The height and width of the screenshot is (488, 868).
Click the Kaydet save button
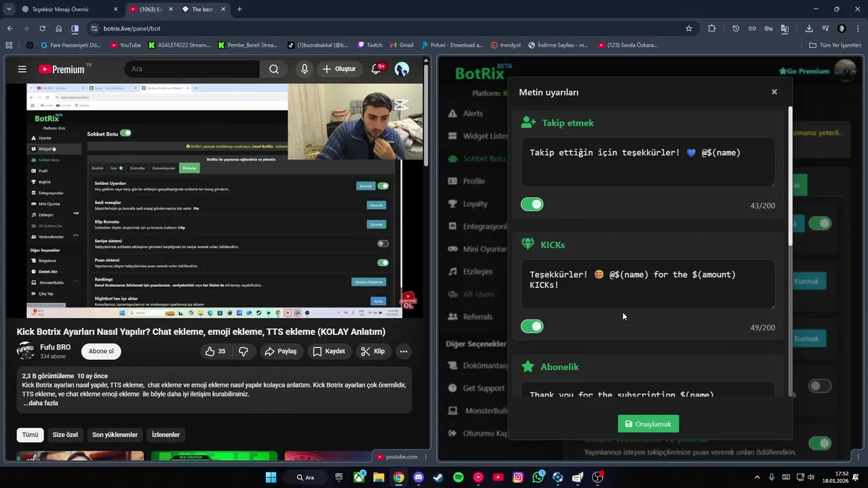(x=329, y=351)
